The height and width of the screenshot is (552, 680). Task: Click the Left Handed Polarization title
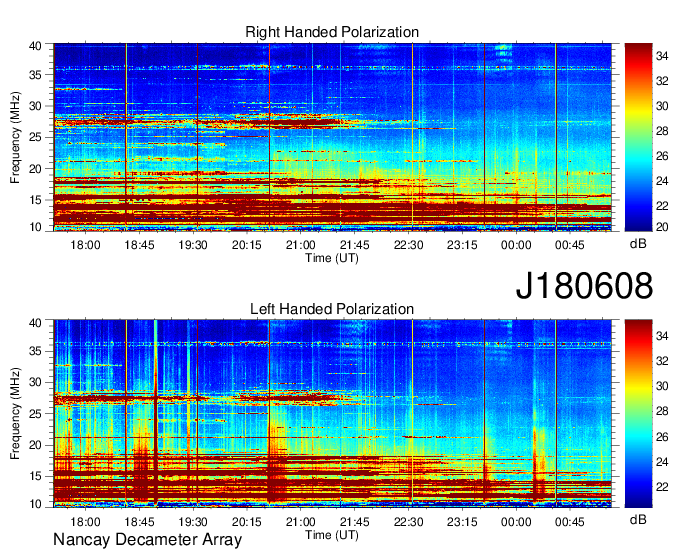[x=332, y=309]
